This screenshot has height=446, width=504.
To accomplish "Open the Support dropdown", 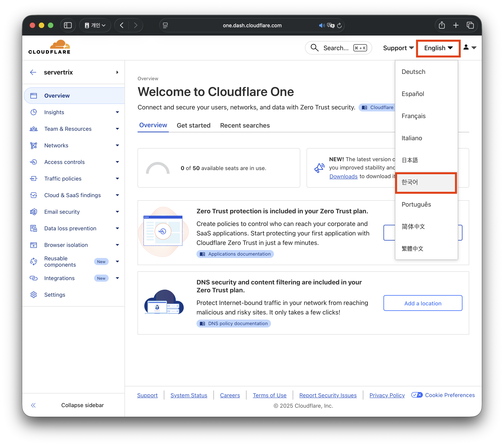I will pyautogui.click(x=398, y=48).
